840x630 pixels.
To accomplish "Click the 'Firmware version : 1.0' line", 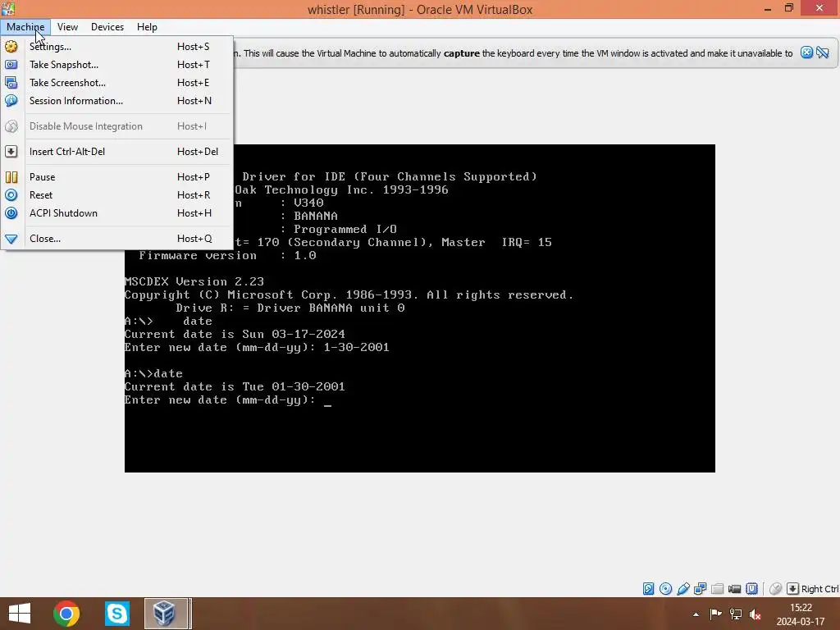I will (228, 256).
